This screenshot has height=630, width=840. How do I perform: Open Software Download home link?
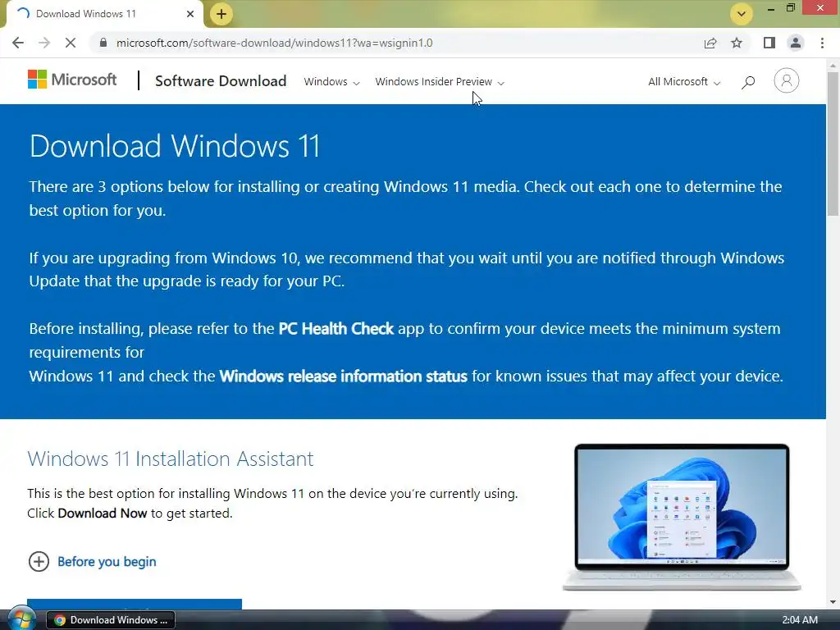(x=221, y=81)
